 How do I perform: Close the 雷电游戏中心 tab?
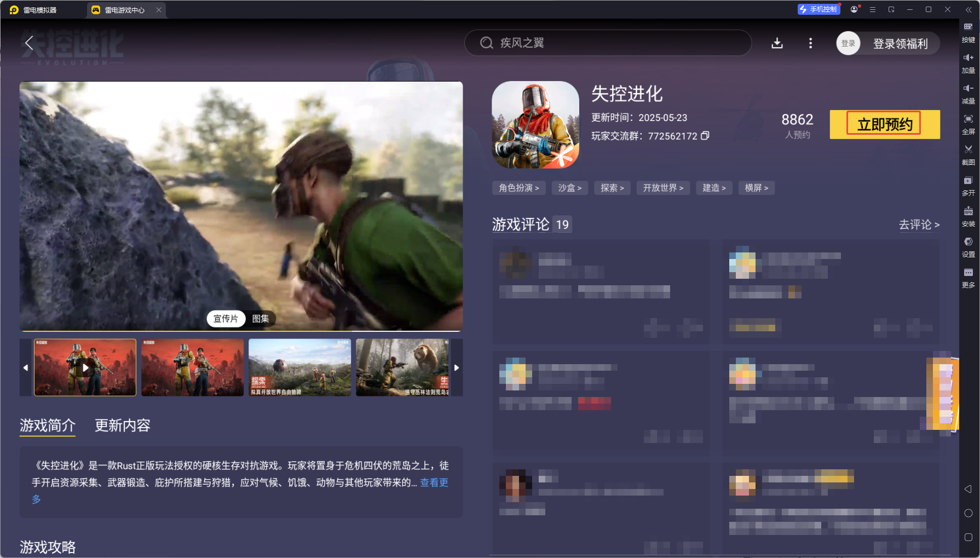point(159,10)
